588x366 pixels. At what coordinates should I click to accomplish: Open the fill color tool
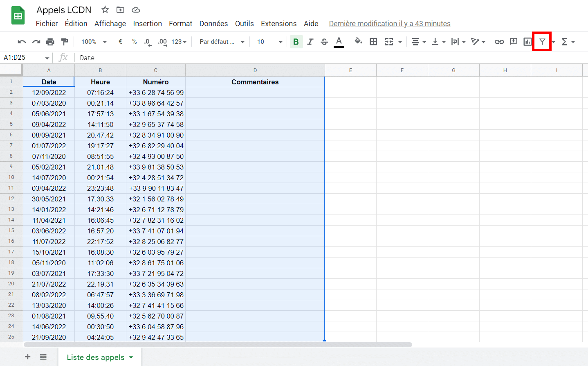359,41
